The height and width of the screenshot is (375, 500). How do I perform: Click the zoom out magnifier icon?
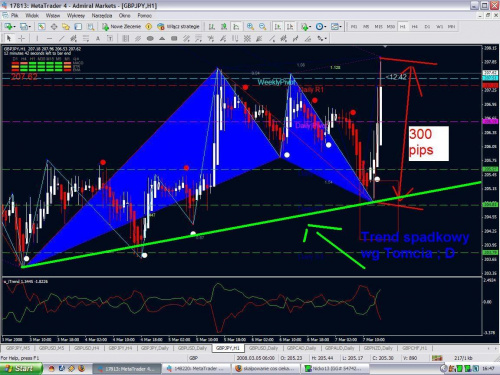pos(263,26)
